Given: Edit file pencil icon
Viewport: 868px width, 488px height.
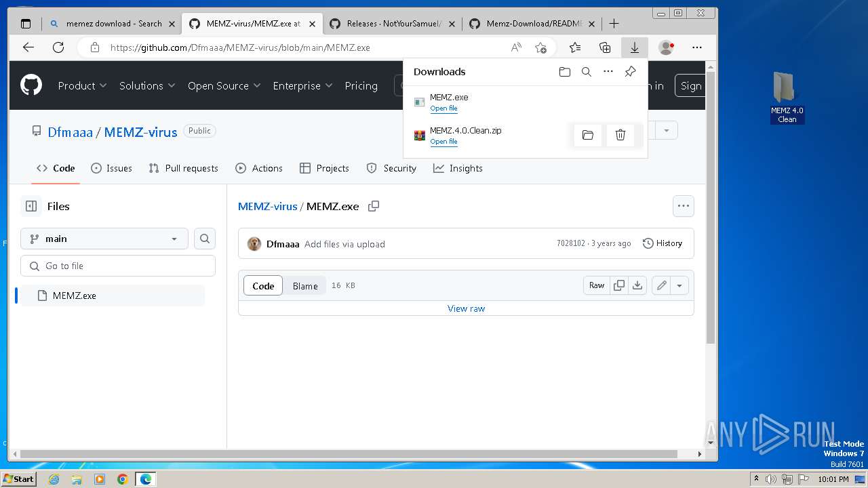Looking at the screenshot, I should (662, 285).
